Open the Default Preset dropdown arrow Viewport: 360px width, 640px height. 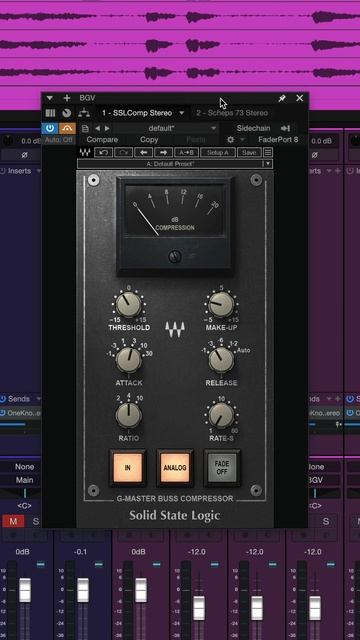(268, 164)
